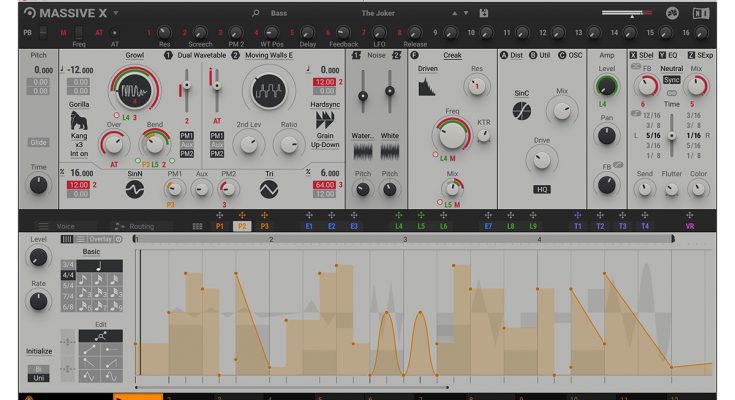
Task: Click the Native Instruments logo icon
Action: pyautogui.click(x=703, y=13)
